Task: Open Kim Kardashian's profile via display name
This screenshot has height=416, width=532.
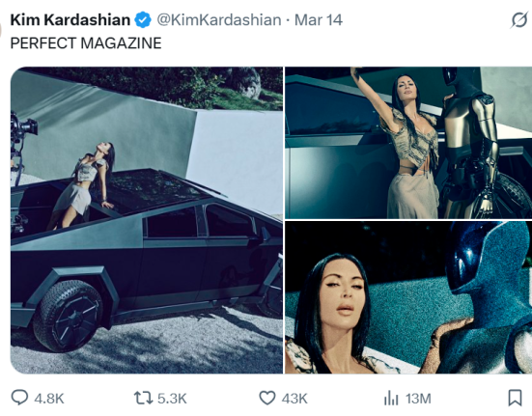Action: click(x=70, y=19)
